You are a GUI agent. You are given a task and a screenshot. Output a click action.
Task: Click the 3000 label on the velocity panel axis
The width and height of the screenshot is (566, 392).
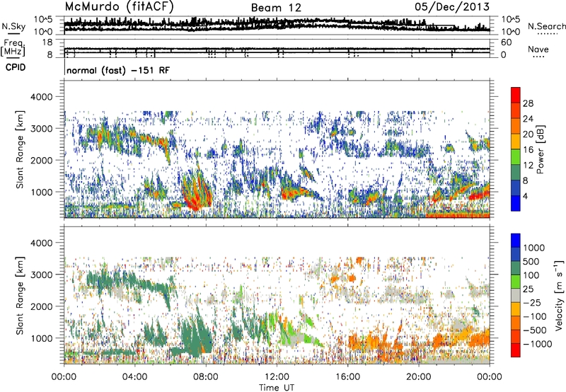pos(42,275)
